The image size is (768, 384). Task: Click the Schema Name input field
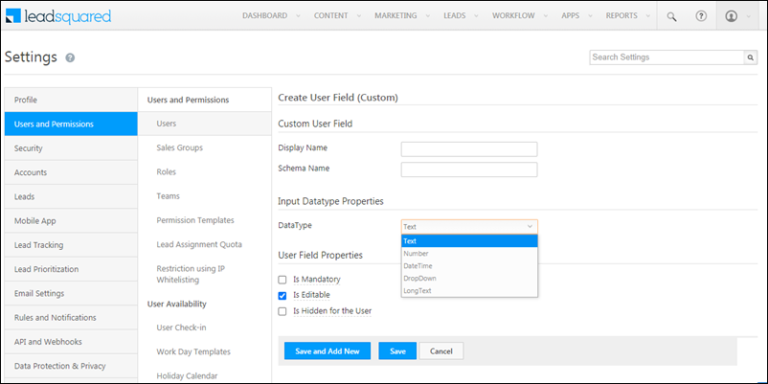[469, 169]
